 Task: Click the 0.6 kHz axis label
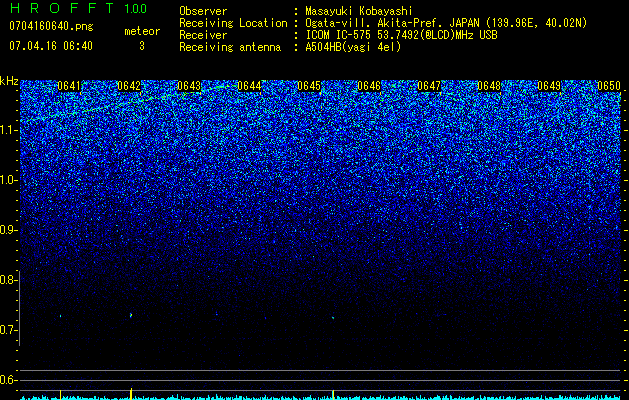8,380
